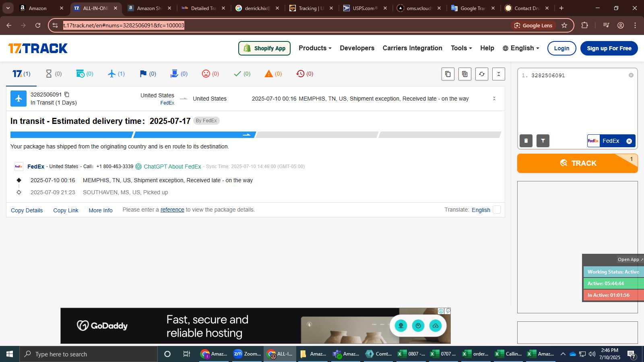Image resolution: width=644 pixels, height=362 pixels.
Task: Open the Help page
Action: [487, 48]
